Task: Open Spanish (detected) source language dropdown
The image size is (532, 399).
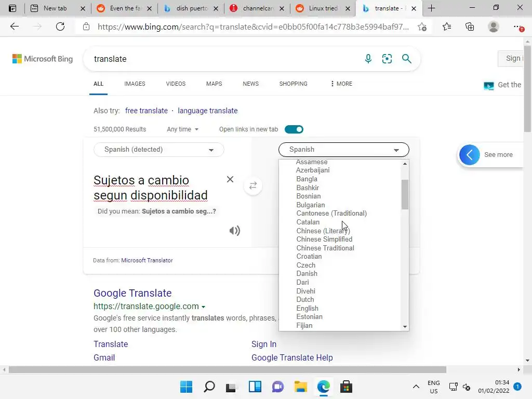Action: 159,150
